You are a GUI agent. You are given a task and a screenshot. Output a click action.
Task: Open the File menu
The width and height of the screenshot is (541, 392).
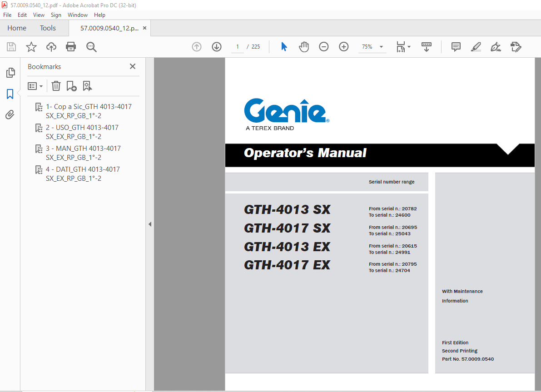7,15
